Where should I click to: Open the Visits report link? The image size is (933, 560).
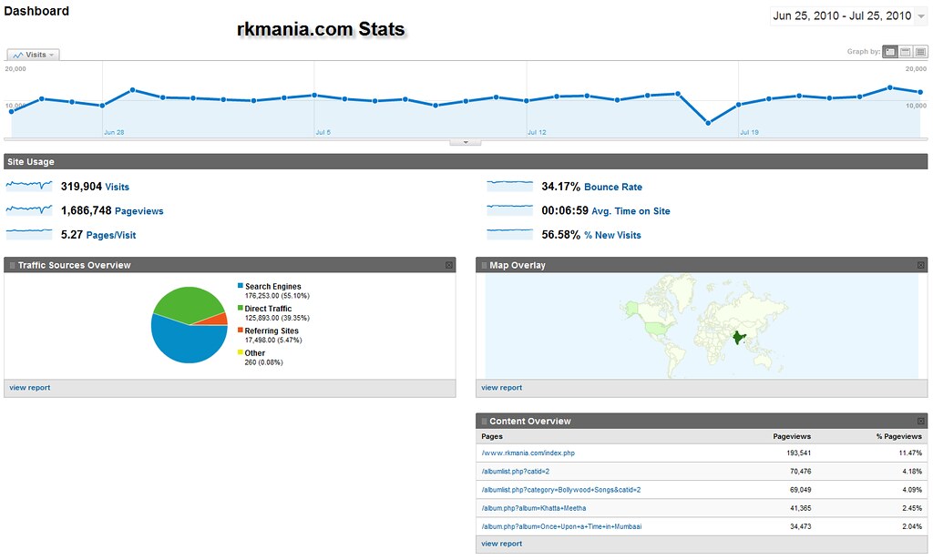pos(118,187)
